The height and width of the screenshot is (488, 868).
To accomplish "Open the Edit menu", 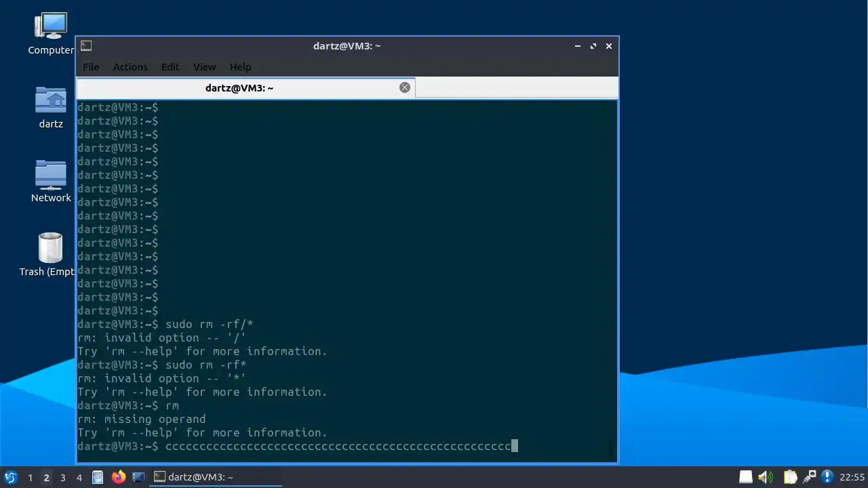I will pos(170,67).
